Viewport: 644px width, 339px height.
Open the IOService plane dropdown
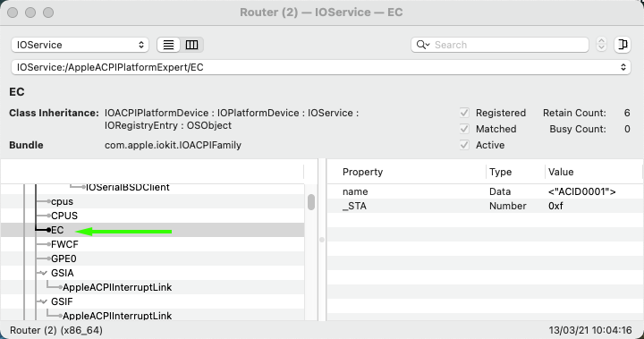coord(80,45)
